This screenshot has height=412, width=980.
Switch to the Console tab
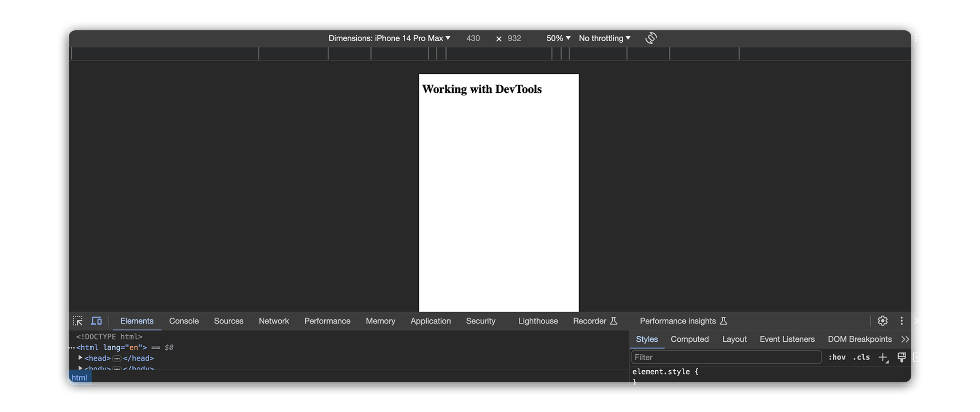184,321
